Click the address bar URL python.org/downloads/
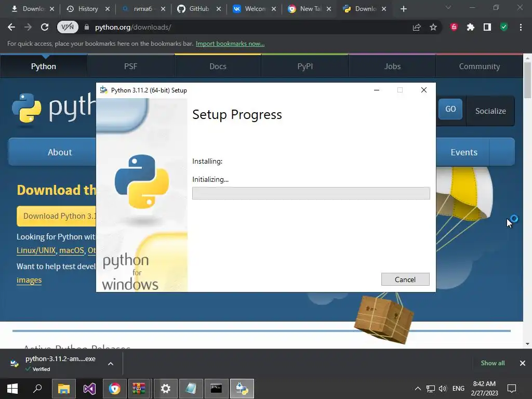This screenshot has height=399, width=532. click(132, 27)
